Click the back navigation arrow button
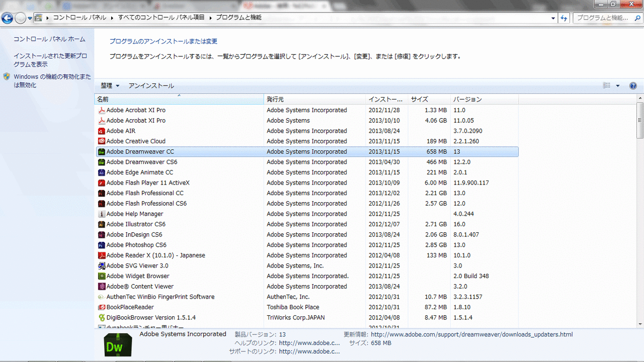Screen dimensions: 644x362 point(7,18)
